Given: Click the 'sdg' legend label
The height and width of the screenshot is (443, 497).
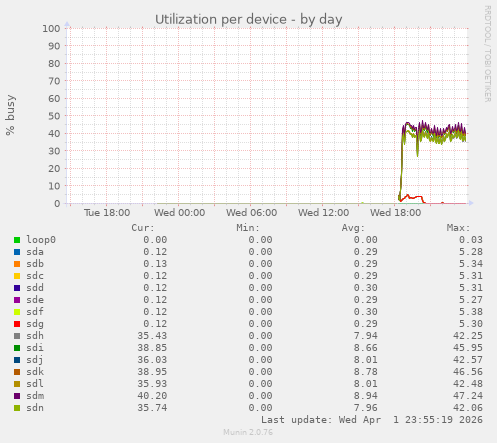Looking at the screenshot, I should coord(35,324).
